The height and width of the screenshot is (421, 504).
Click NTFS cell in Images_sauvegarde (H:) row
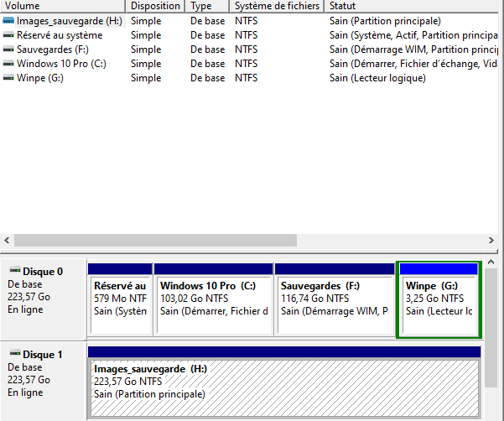tap(247, 21)
